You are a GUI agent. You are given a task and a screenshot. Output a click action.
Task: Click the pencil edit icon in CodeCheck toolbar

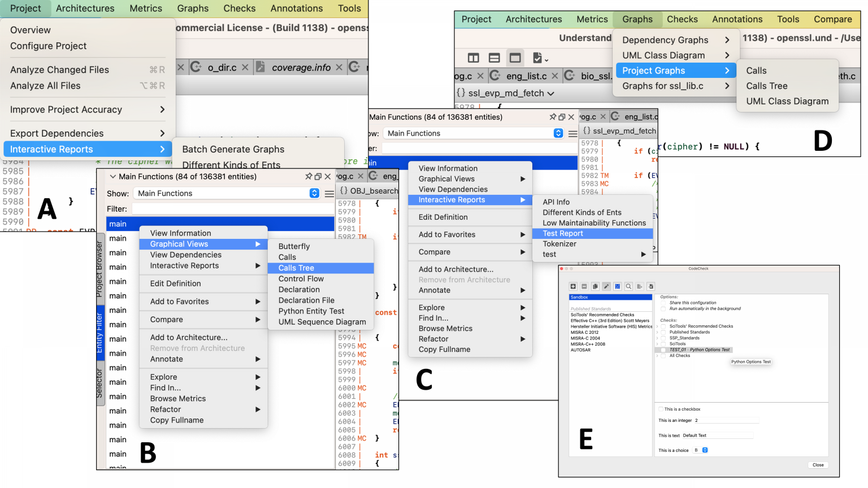coord(606,286)
